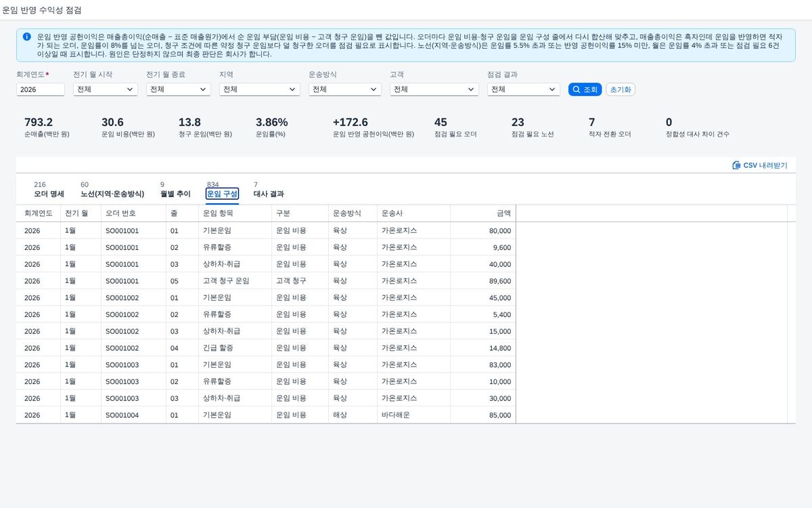Open the 점검 결과 filter dropdown
This screenshot has width=812, height=508.
click(x=524, y=89)
